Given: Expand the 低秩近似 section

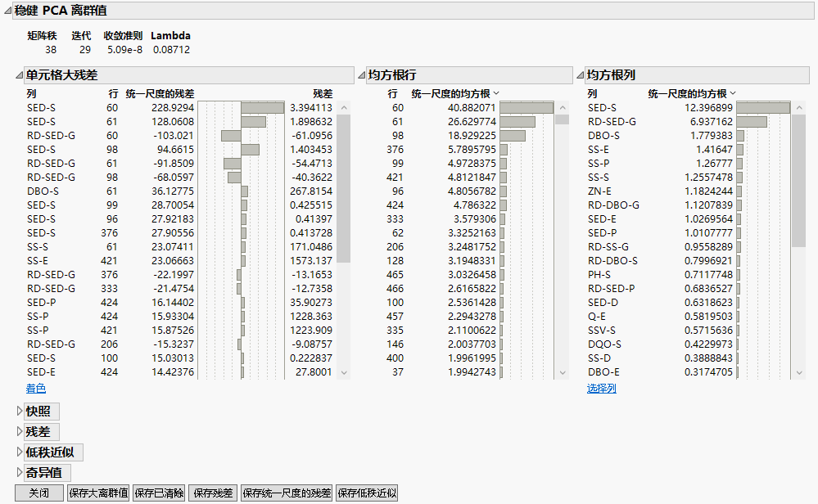Looking at the screenshot, I should (20, 452).
